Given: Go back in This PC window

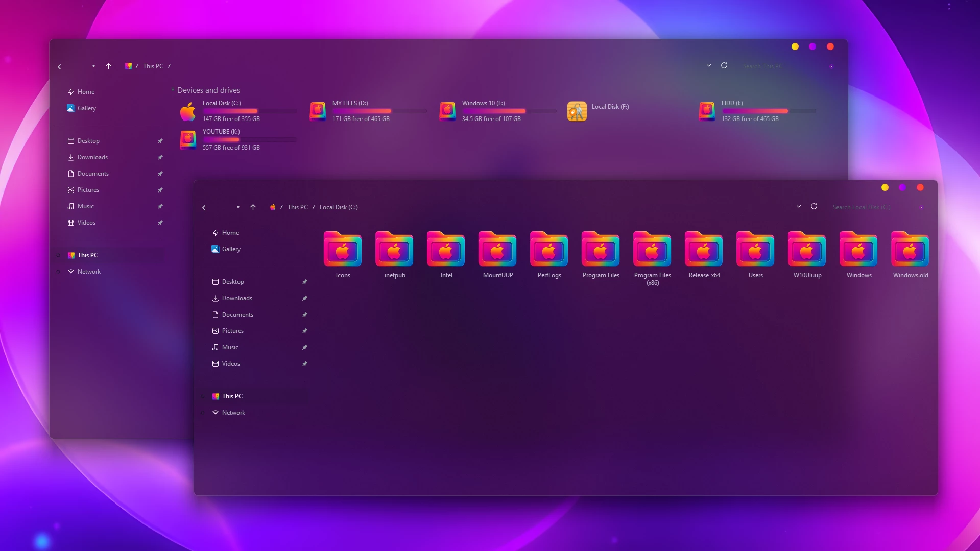Looking at the screenshot, I should (59, 66).
